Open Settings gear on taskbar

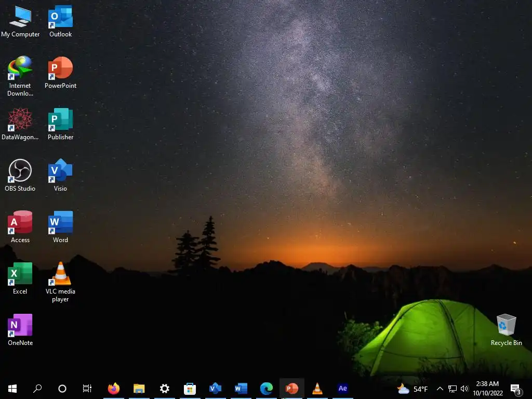point(165,389)
